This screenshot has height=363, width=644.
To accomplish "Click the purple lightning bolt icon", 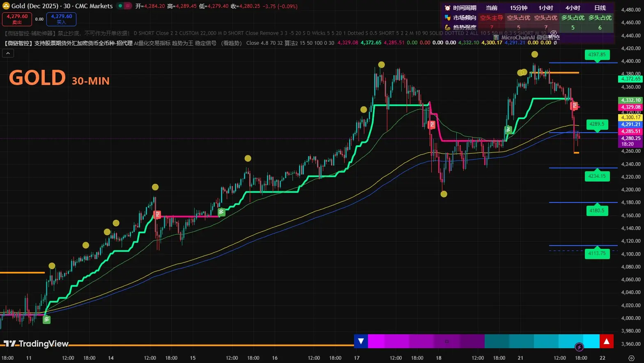I will click(579, 347).
